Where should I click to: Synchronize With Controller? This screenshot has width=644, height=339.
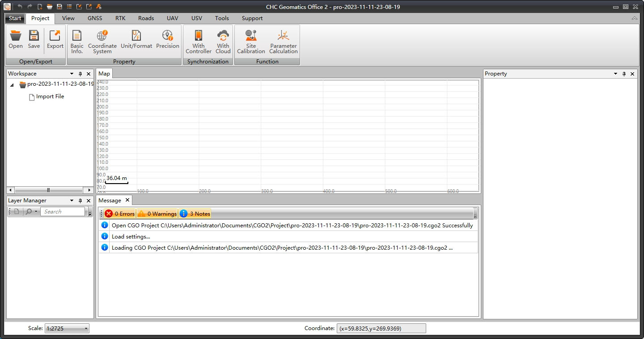pyautogui.click(x=199, y=42)
